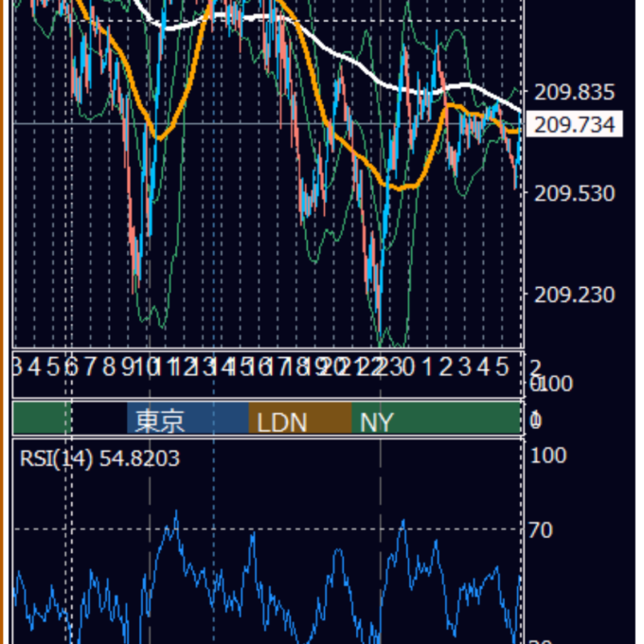Click the current price label 209.734
This screenshot has height=644, width=644.
(x=574, y=124)
